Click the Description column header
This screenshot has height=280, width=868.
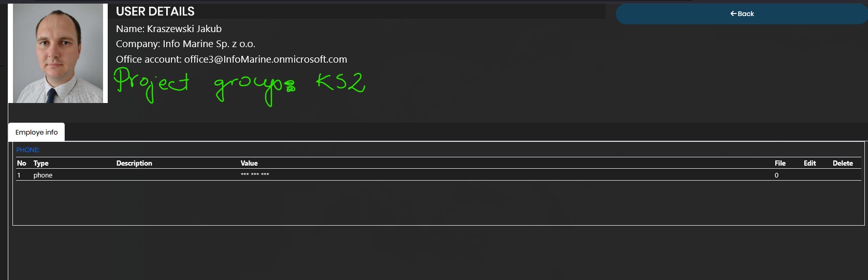134,163
